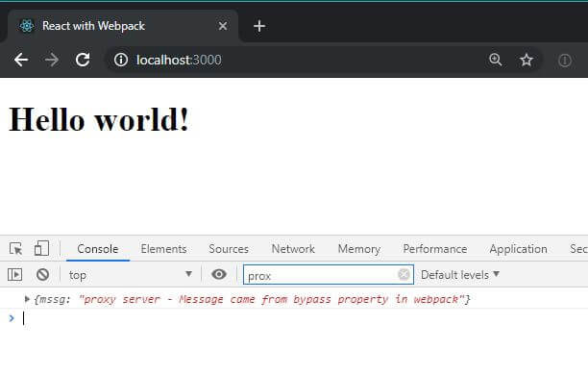Toggle device toolbar icon
Viewport: 588px width, 375px height.
[41, 248]
